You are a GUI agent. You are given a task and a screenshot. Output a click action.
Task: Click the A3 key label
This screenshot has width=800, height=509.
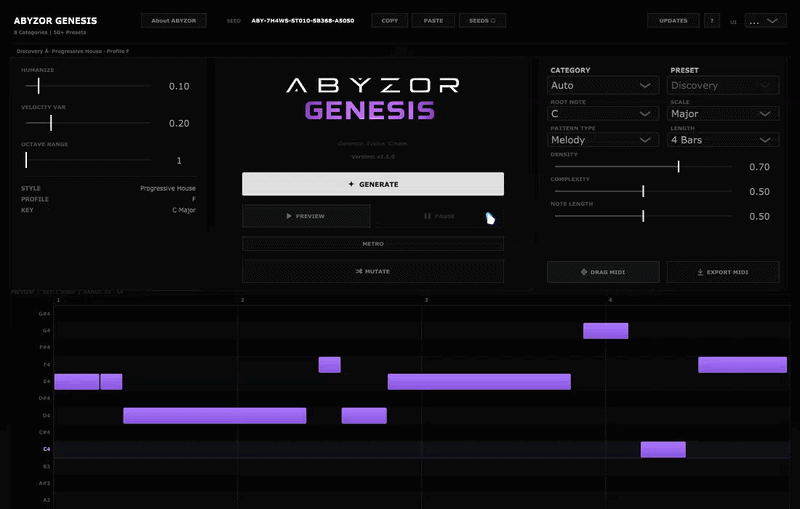coord(46,500)
